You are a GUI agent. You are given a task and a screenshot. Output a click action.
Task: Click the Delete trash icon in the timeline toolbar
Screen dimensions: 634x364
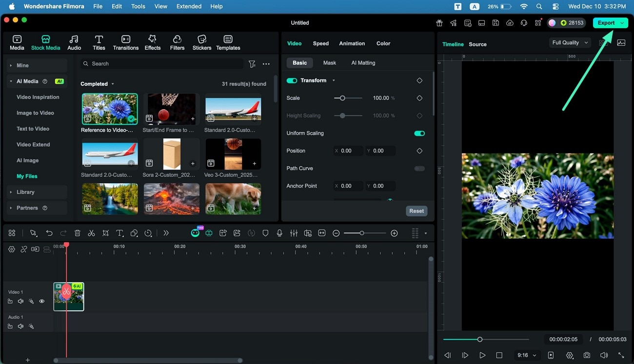pos(78,233)
